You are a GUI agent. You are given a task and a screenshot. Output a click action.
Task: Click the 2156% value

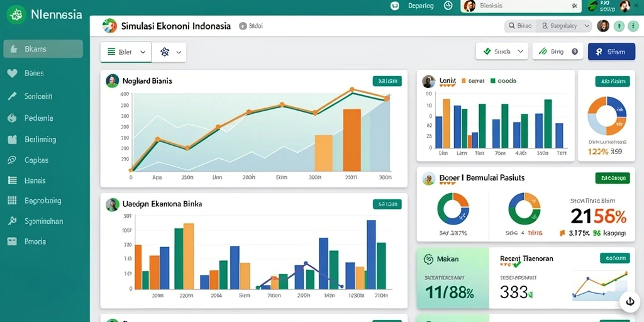(x=599, y=216)
